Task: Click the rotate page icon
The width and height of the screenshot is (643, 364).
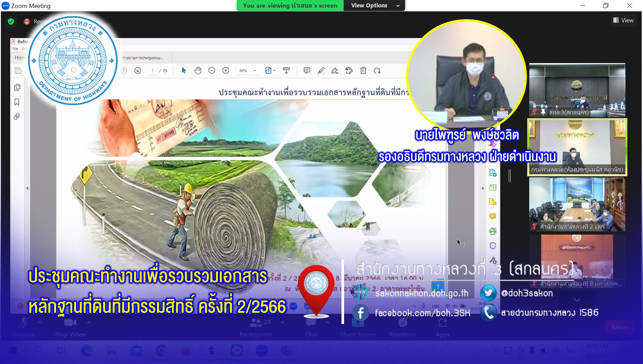Action: pyautogui.click(x=377, y=70)
